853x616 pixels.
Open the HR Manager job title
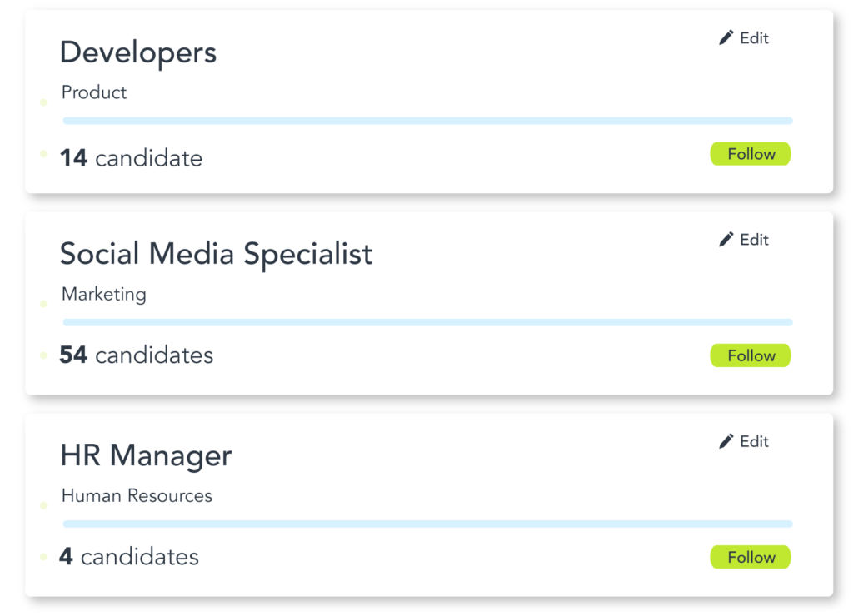146,455
